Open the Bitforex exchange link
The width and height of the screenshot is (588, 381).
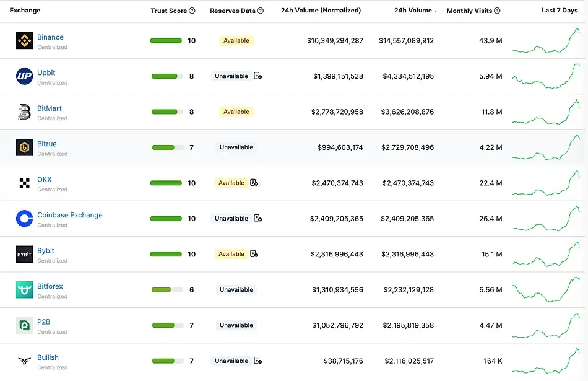[50, 286]
